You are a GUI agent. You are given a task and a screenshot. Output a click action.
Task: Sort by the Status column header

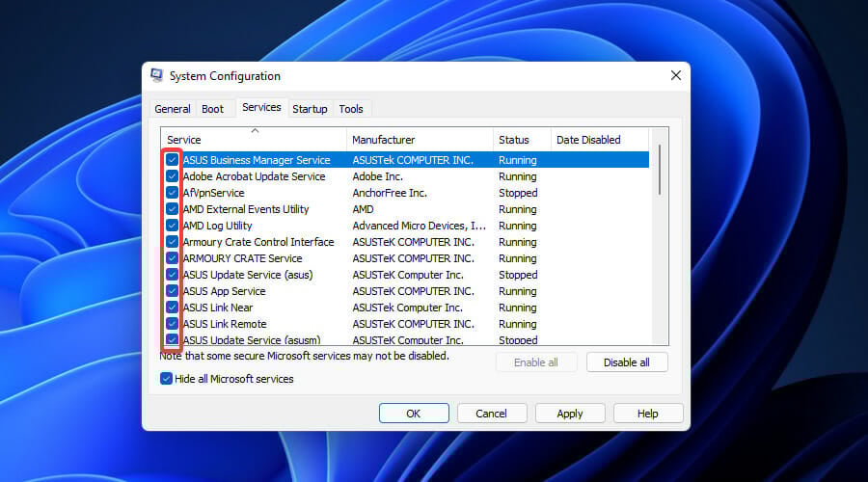(522, 140)
